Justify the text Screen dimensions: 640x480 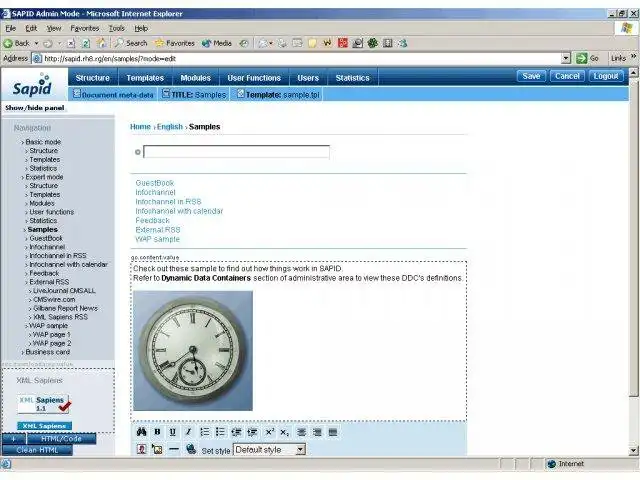pos(333,432)
